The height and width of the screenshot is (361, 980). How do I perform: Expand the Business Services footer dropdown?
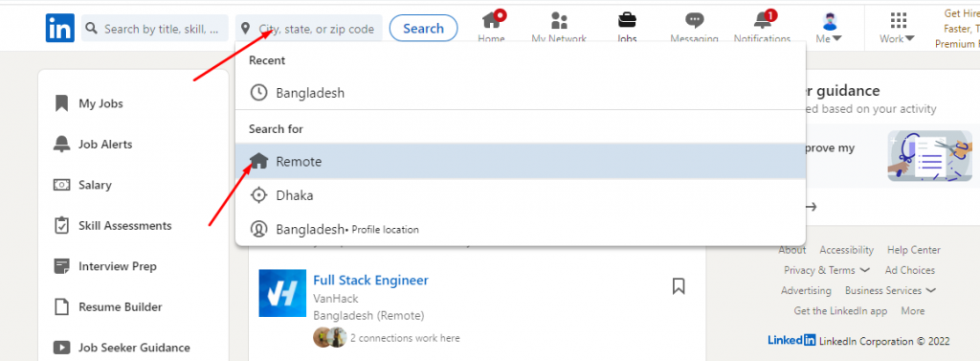tap(890, 290)
